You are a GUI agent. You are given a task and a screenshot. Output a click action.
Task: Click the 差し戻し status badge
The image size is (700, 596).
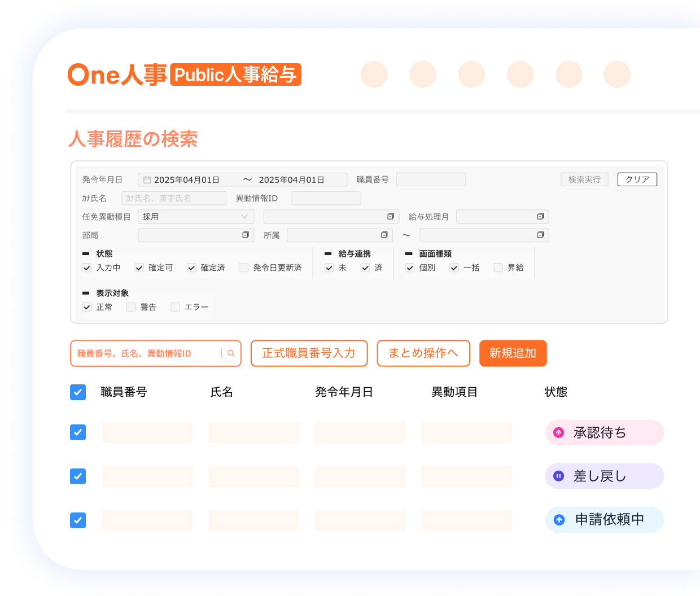605,476
